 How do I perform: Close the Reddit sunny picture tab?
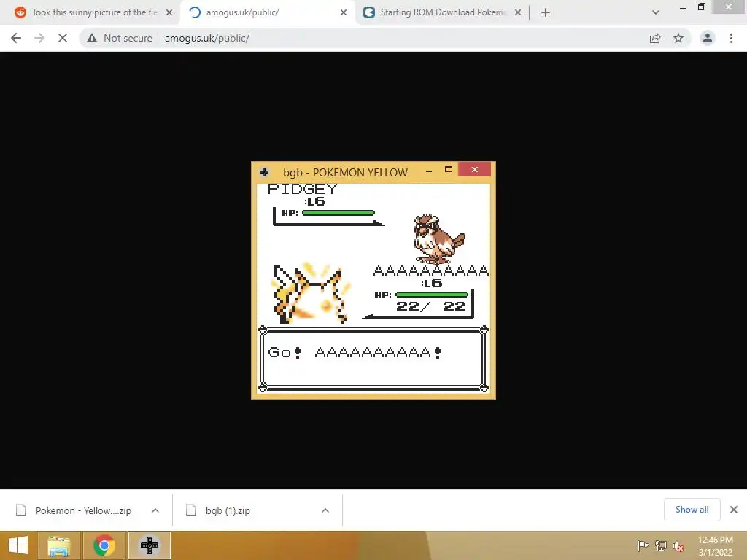[169, 12]
